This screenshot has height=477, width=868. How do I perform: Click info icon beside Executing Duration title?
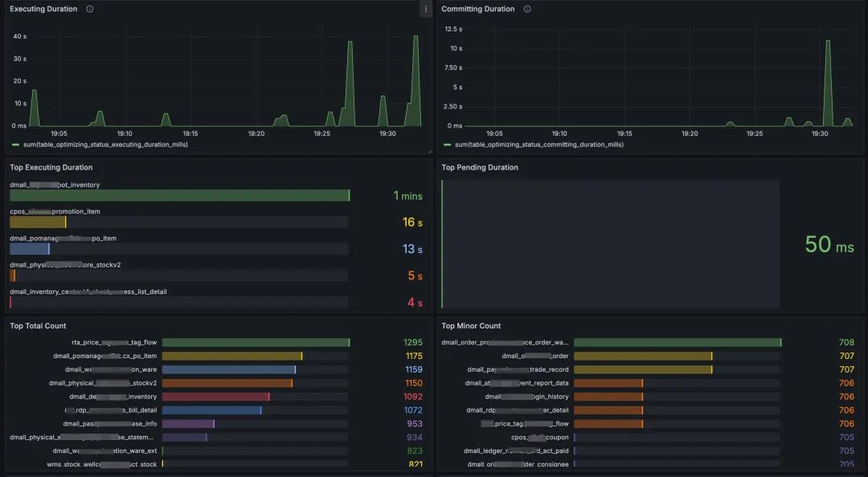tap(90, 9)
